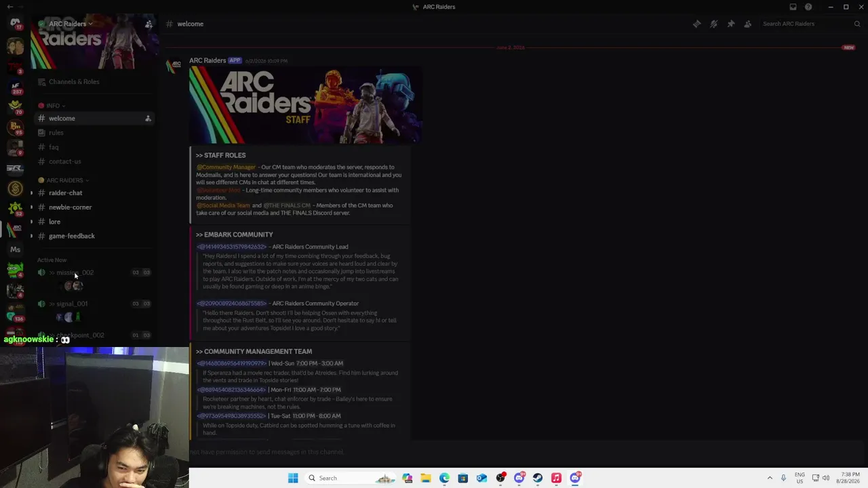Click the ENG US language indicator

tap(800, 478)
